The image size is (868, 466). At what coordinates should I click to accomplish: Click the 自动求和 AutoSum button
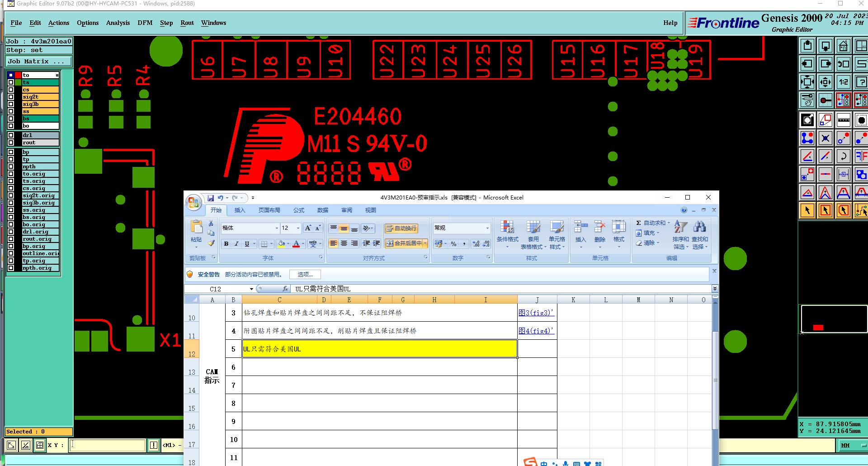653,223
